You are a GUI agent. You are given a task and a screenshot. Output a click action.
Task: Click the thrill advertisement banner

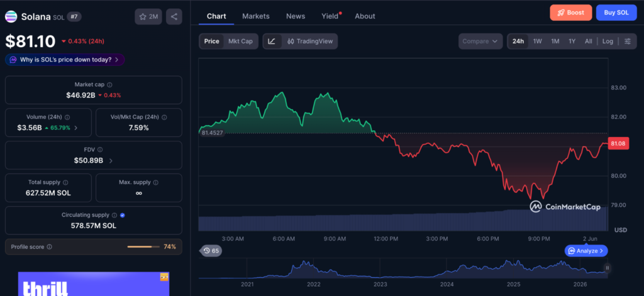[94, 284]
